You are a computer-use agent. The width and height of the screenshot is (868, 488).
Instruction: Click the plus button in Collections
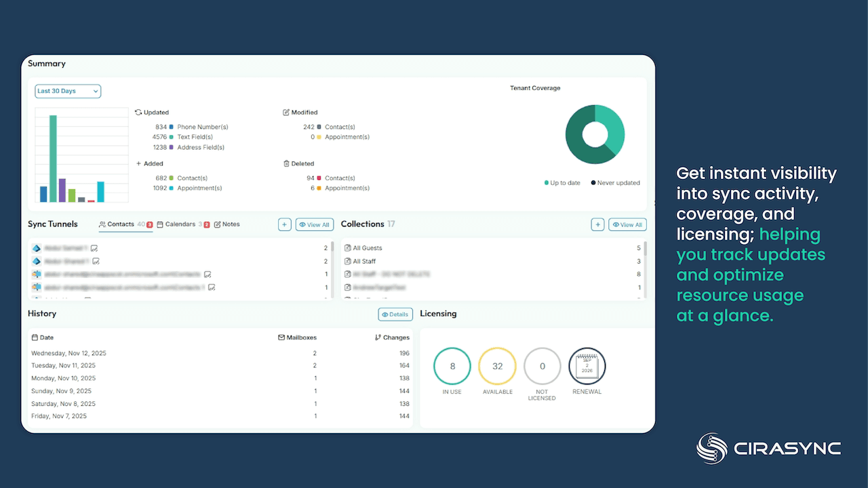[597, 224]
